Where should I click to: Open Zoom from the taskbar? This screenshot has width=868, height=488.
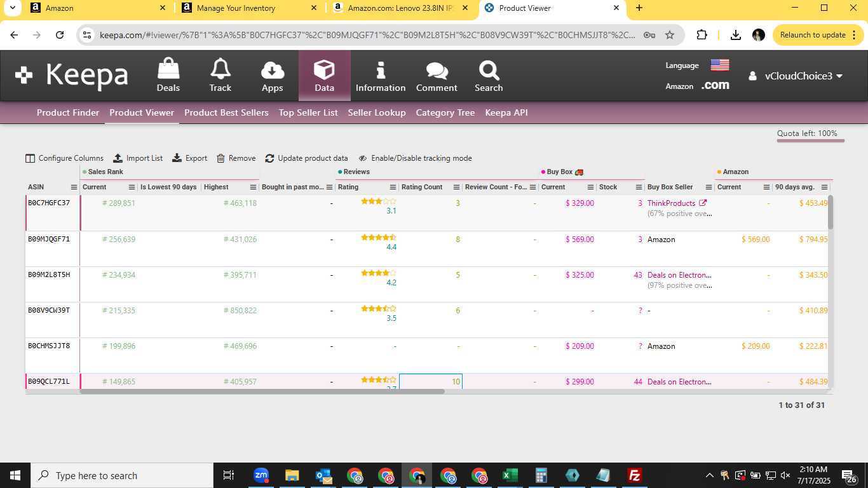click(x=261, y=475)
